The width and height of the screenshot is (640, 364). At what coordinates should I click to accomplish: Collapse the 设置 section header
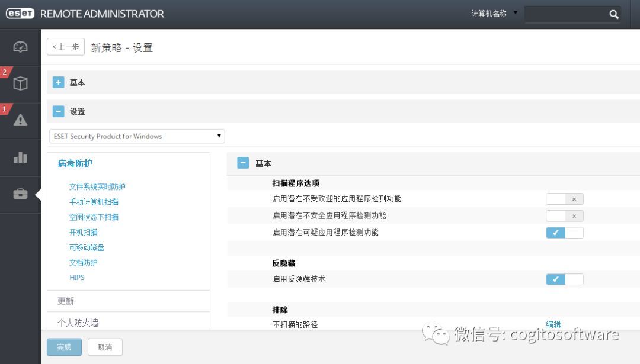click(58, 111)
